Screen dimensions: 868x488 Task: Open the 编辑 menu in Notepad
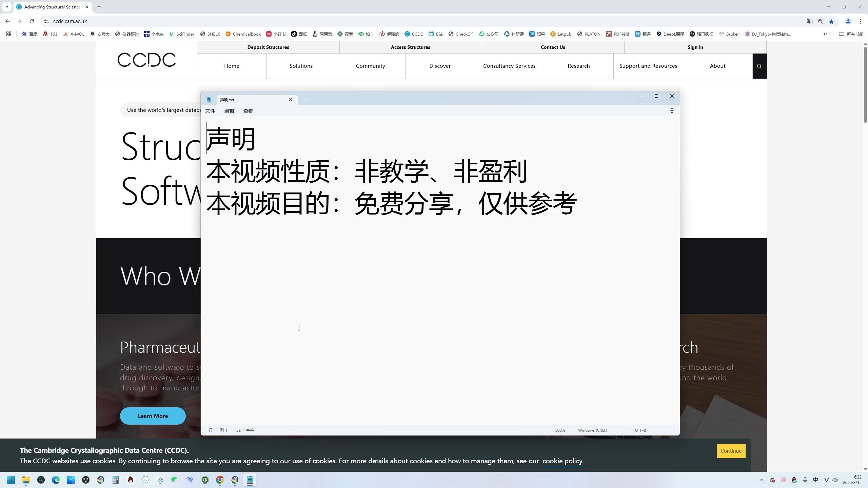229,111
